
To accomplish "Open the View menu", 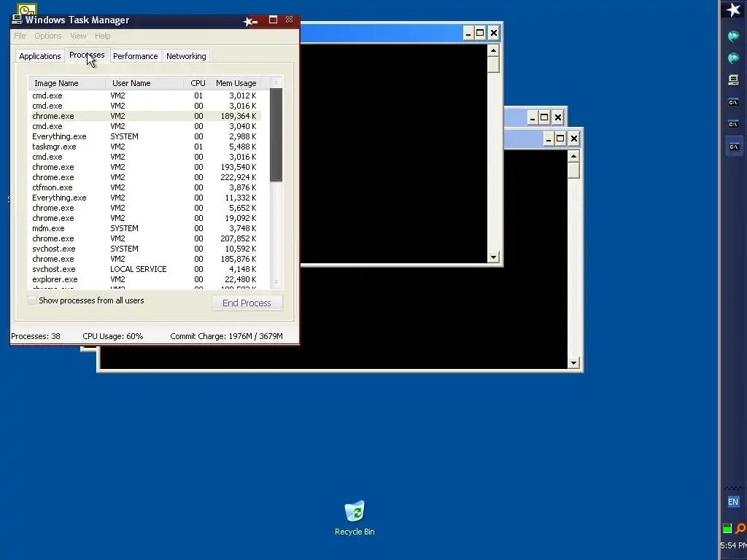I will point(78,36).
